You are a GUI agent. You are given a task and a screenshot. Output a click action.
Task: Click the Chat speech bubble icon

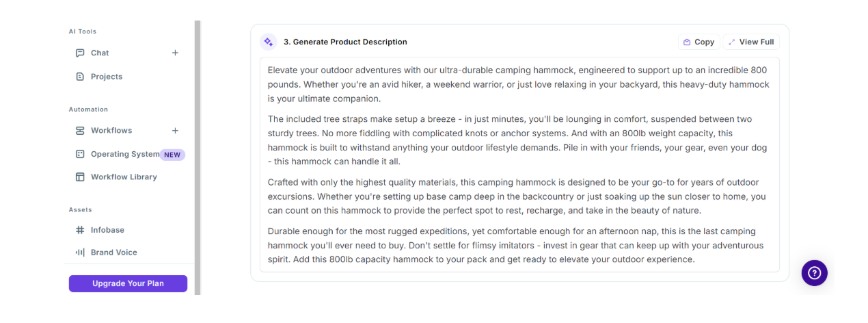80,53
